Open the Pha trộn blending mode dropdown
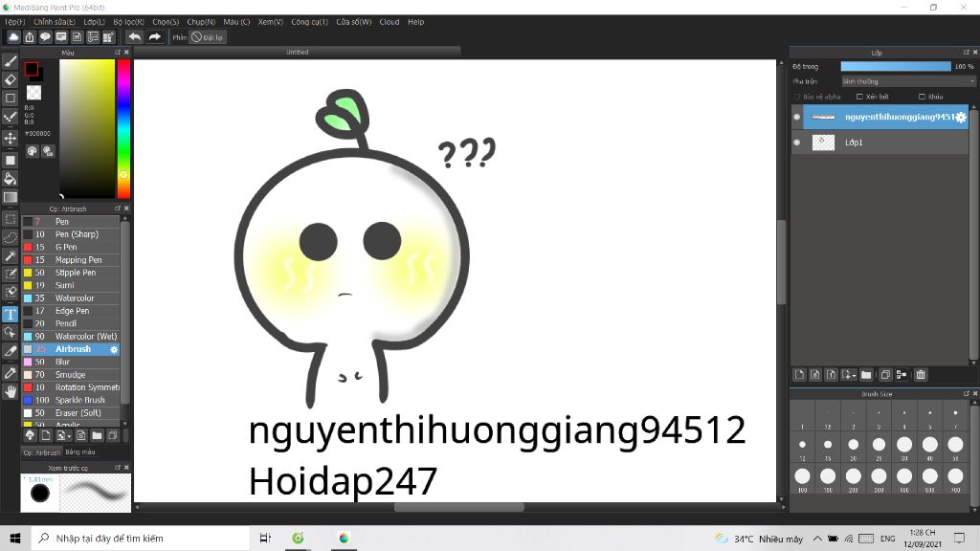The image size is (980, 551). (907, 81)
